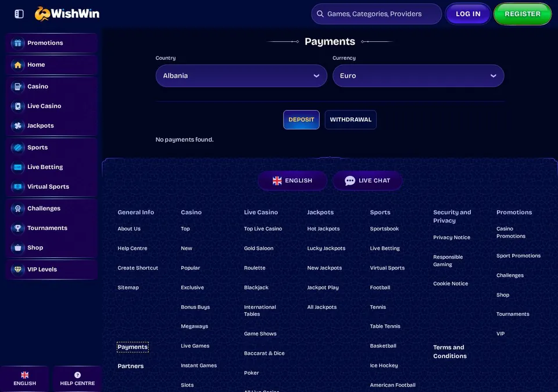Click the WishWin logo

[x=67, y=14]
